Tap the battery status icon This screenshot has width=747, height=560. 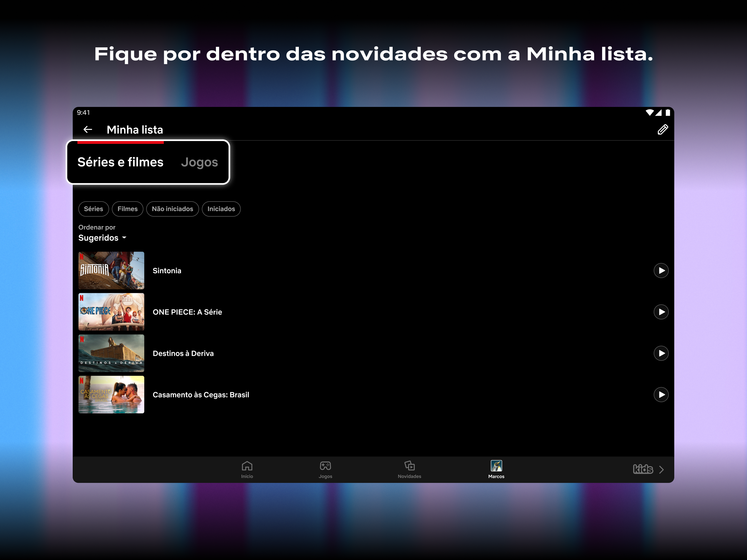tap(668, 112)
